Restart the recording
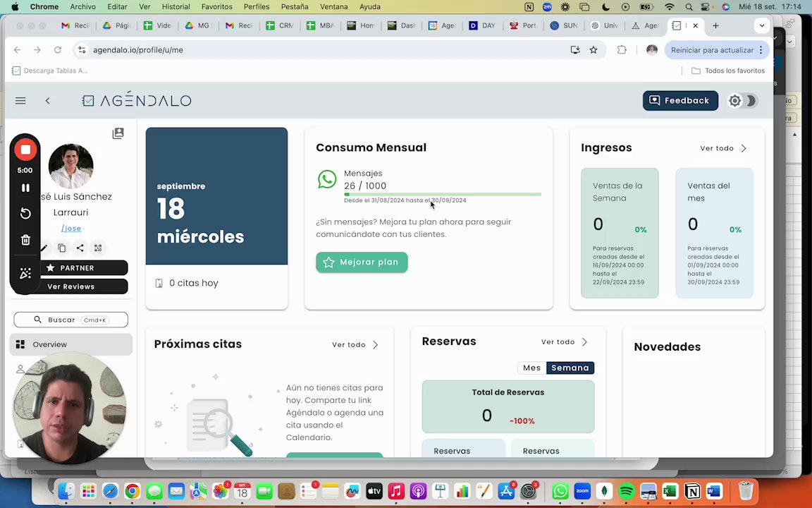Viewport: 812px width, 508px height. click(25, 214)
